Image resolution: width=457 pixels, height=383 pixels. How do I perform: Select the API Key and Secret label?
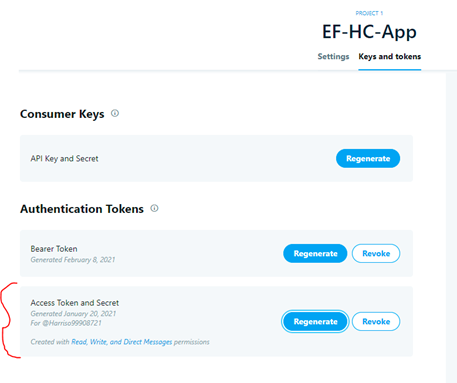click(x=64, y=159)
